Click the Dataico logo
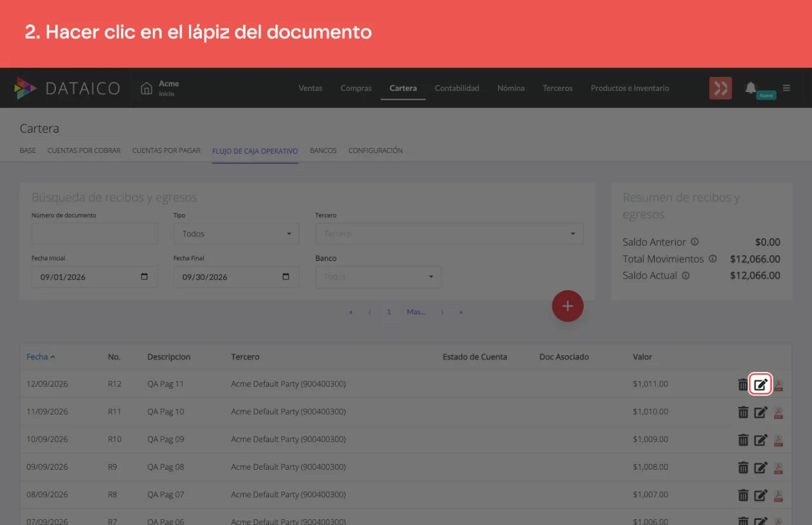 click(x=67, y=88)
